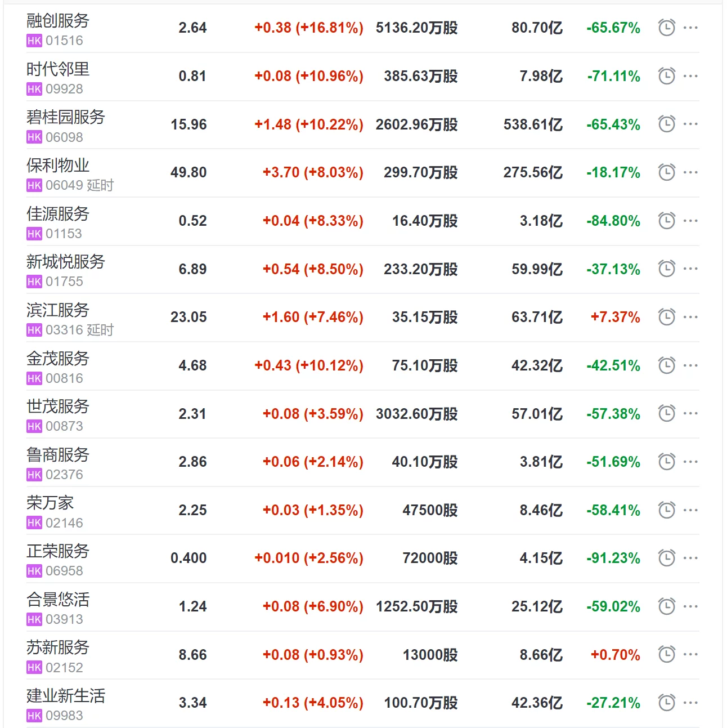Click alarm clock icon for 碧桂园服务

tap(667, 124)
